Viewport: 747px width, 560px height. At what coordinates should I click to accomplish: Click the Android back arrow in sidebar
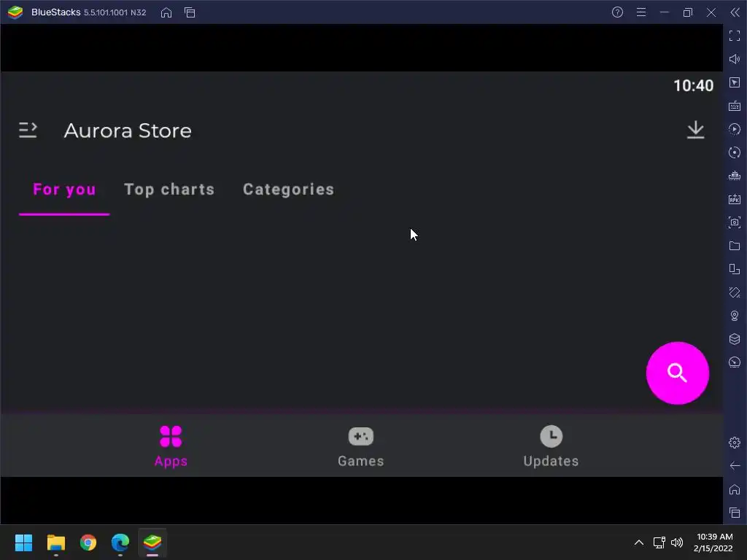click(x=735, y=466)
